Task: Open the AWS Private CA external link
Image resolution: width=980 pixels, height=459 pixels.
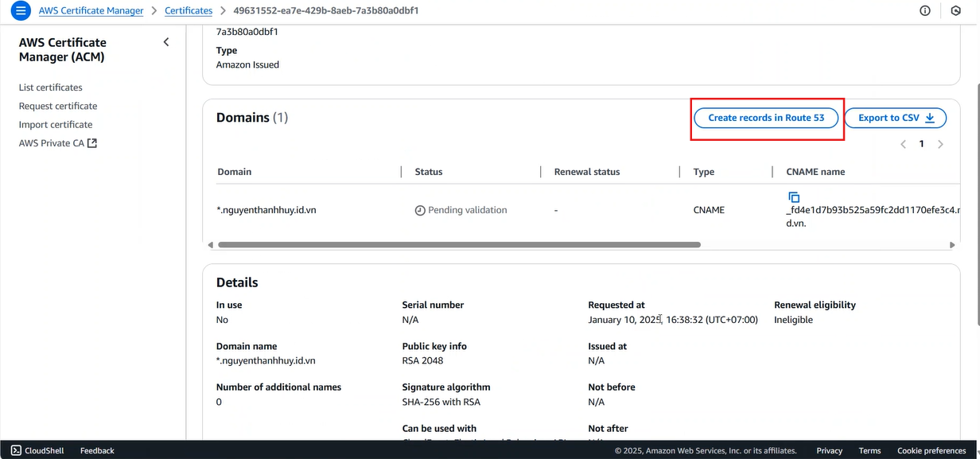Action: [x=58, y=143]
